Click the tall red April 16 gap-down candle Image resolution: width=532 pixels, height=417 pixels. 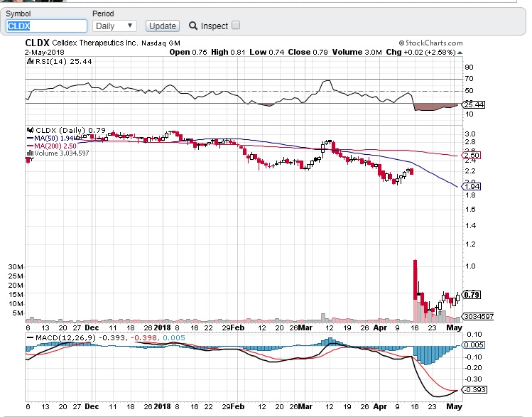(x=415, y=280)
